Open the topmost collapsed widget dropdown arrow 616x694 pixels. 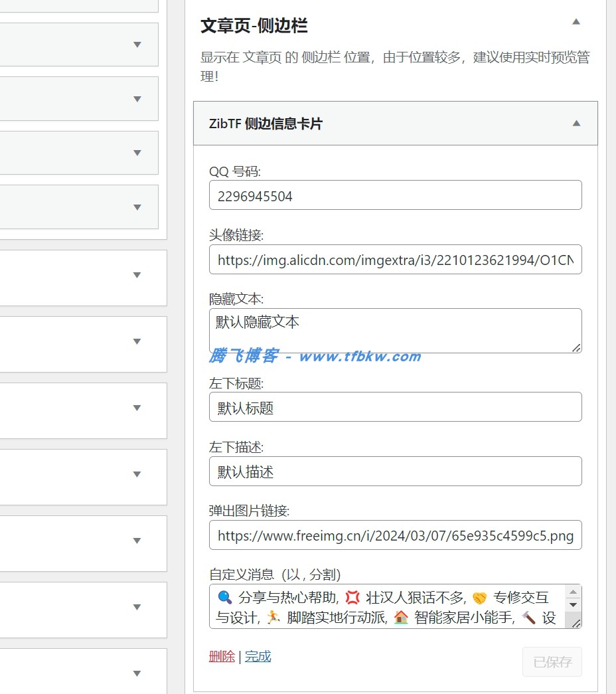tap(137, 44)
